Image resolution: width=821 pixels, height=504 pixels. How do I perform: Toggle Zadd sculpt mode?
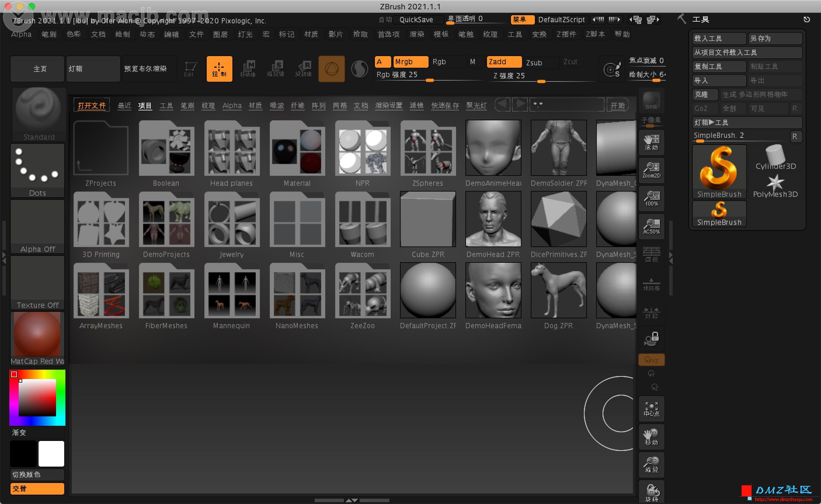(x=504, y=62)
